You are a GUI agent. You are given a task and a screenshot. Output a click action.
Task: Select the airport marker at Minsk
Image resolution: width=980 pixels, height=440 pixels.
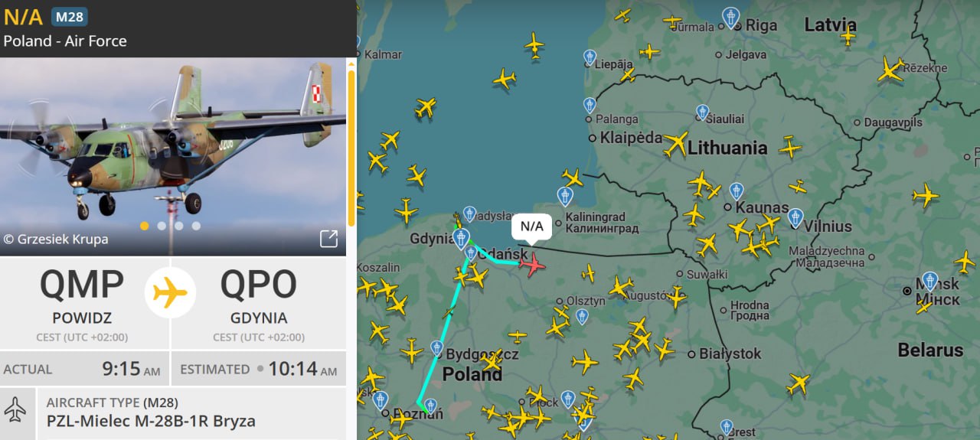pos(929,280)
